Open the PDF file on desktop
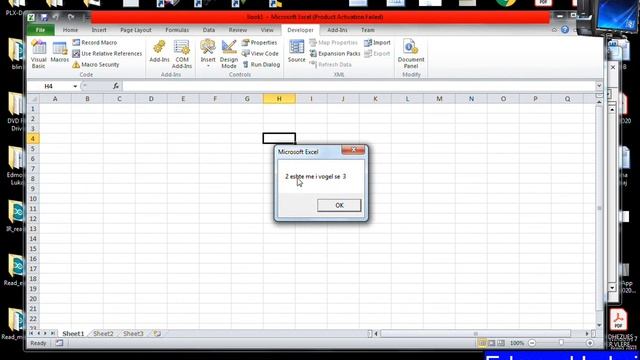This screenshot has width=640, height=360. tap(618, 320)
